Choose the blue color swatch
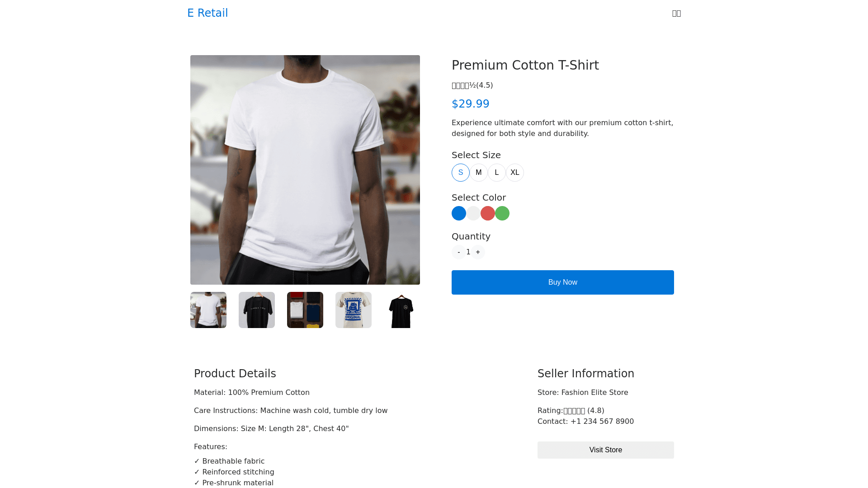 point(459,213)
